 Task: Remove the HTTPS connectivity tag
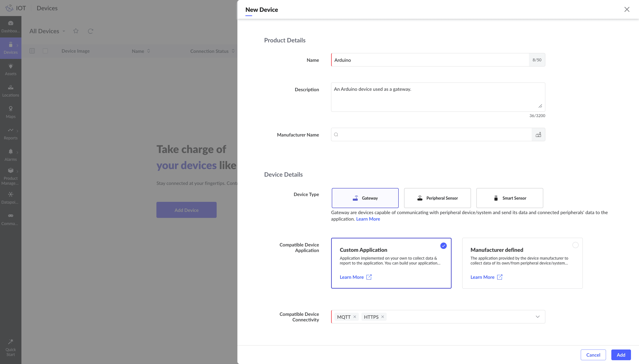(382, 317)
